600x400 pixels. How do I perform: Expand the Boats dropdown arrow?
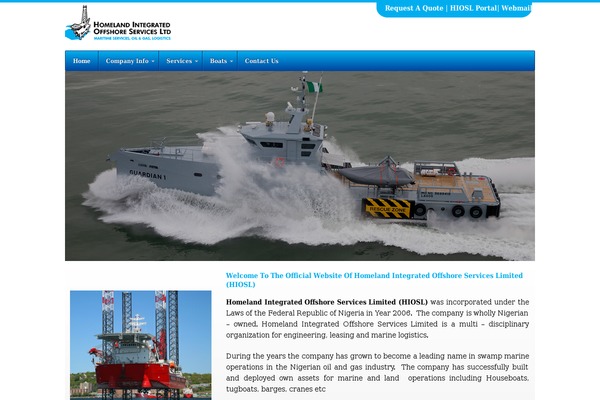click(x=231, y=61)
